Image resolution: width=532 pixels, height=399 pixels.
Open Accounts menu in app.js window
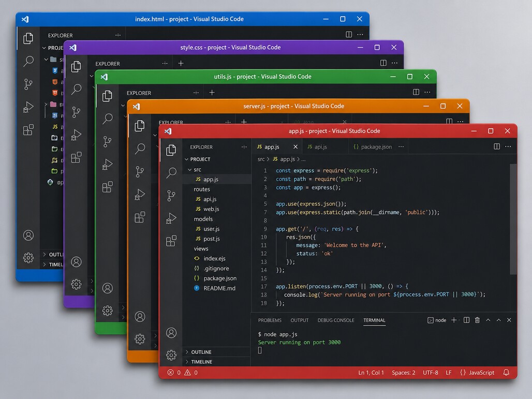tap(171, 332)
